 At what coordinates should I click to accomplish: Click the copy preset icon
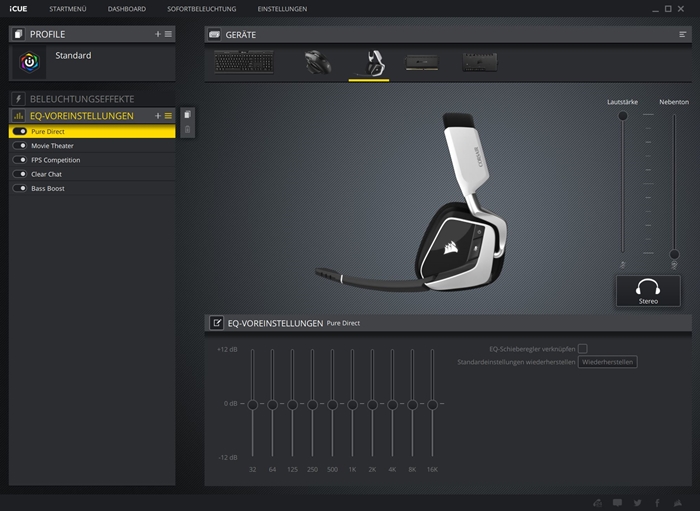(x=188, y=115)
